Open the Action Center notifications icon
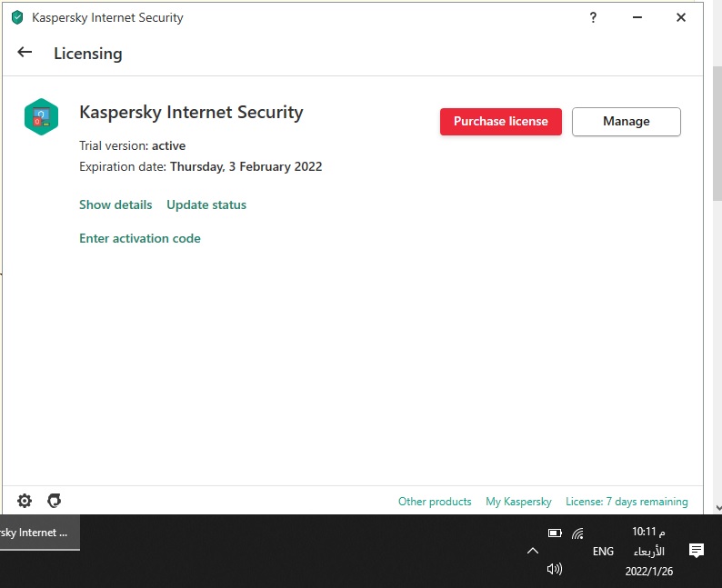 pyautogui.click(x=697, y=550)
